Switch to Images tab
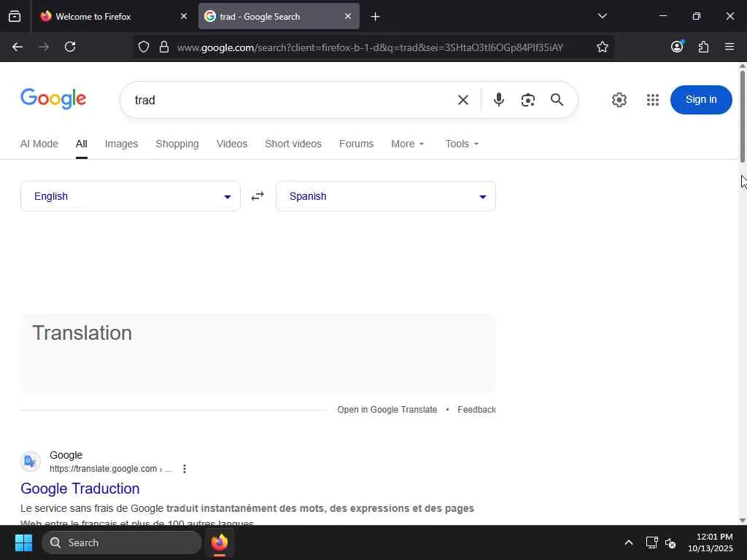This screenshot has height=560, width=747. pos(122,144)
